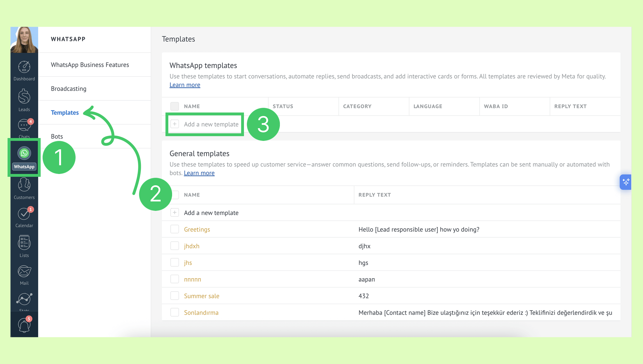Open the ппппп template

[192, 279]
